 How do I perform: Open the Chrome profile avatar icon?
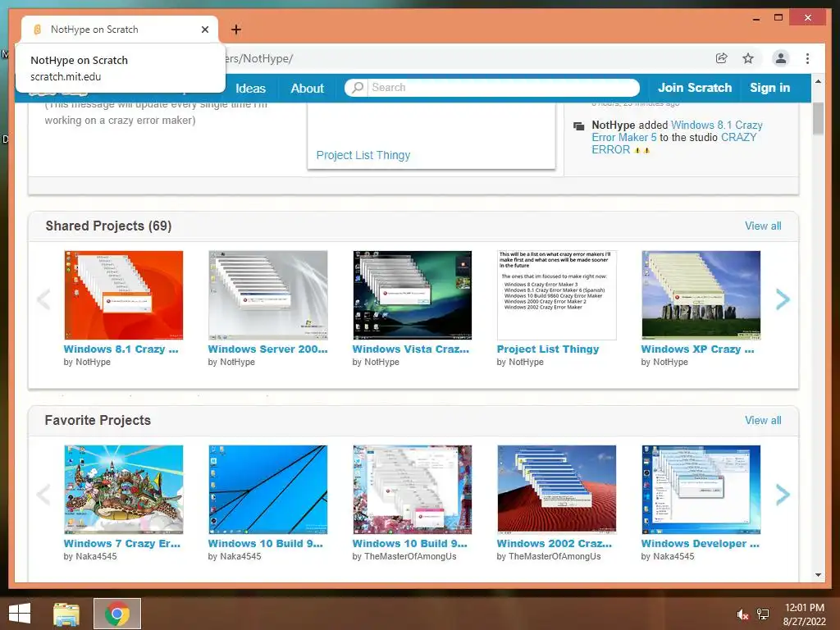pyautogui.click(x=781, y=58)
